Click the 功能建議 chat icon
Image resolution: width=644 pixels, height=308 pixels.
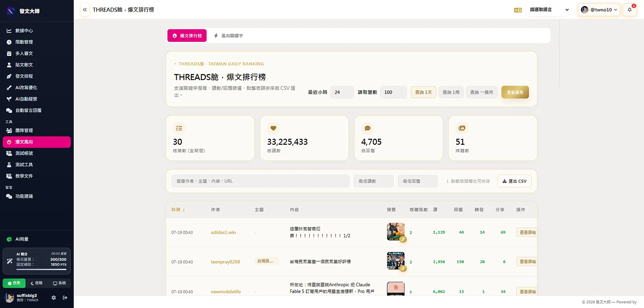(x=9, y=196)
